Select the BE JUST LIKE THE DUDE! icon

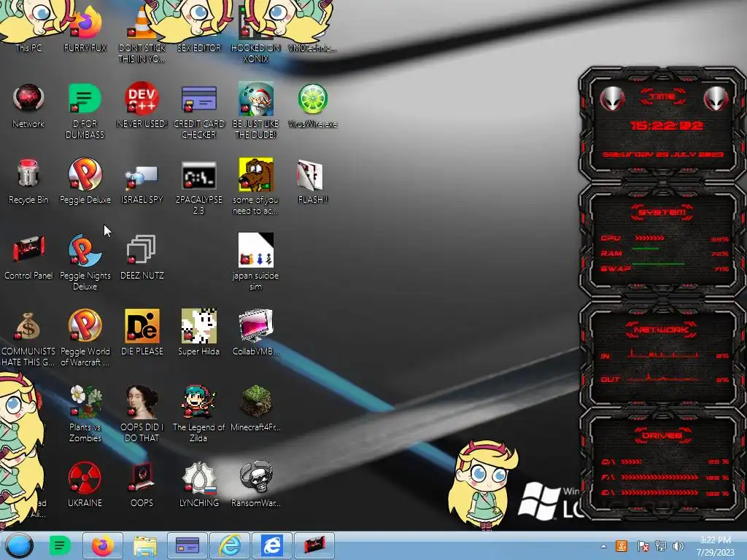[256, 111]
